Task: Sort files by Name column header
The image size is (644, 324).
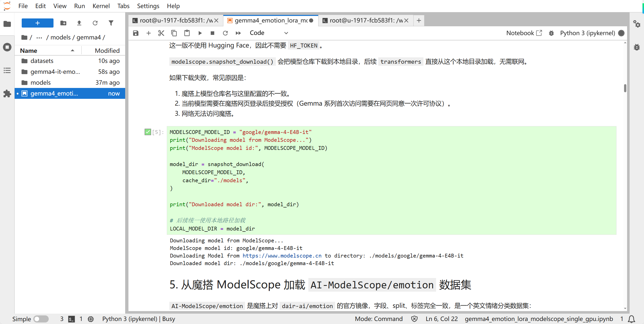Action: pyautogui.click(x=48, y=51)
